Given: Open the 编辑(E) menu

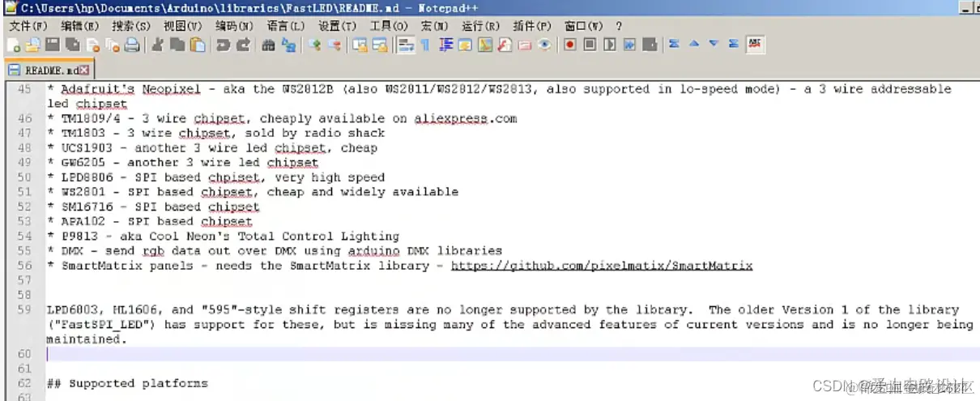Looking at the screenshot, I should pos(79,26).
